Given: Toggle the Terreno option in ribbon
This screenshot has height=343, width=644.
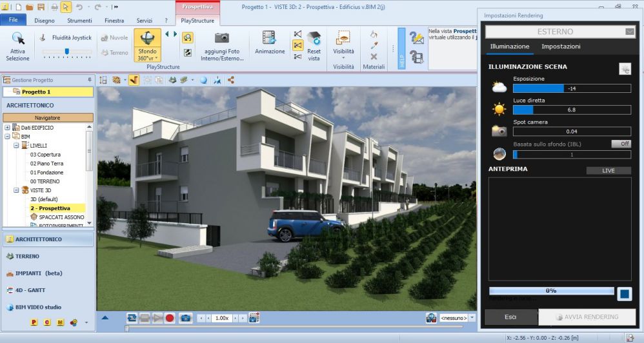Looking at the screenshot, I should click(x=114, y=52).
